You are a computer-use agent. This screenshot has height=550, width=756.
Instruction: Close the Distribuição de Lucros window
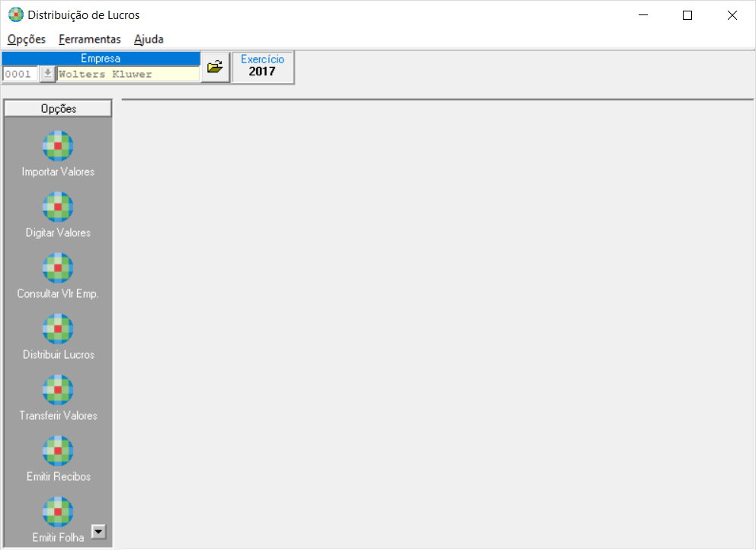[732, 15]
